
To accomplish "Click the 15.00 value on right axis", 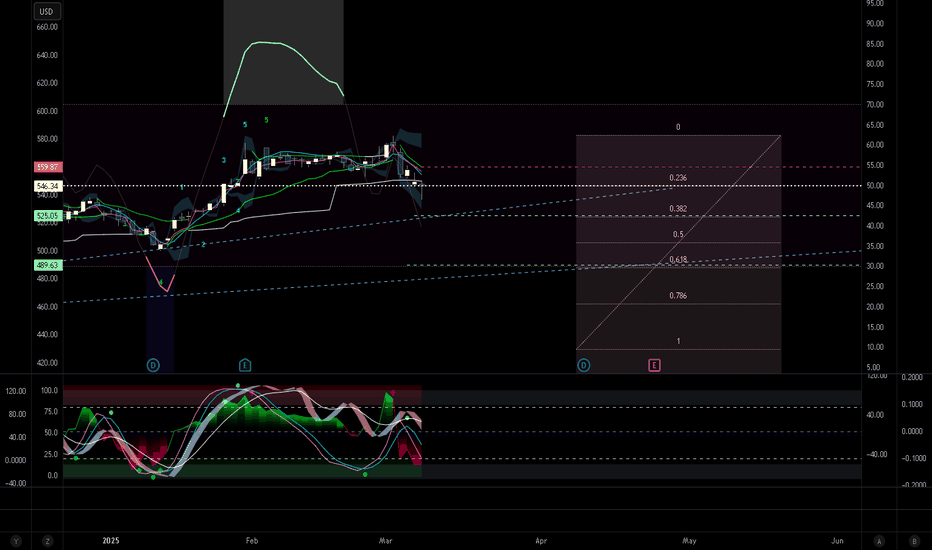I will pos(875,327).
